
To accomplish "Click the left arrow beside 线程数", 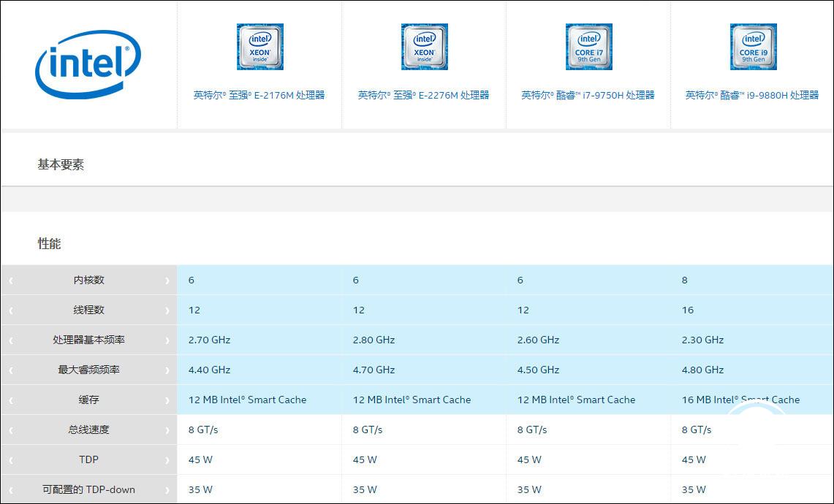I will point(10,310).
